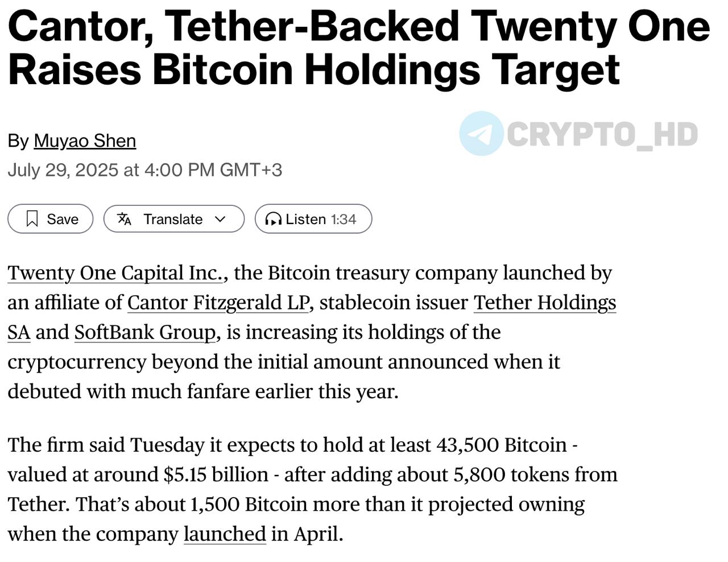Open author Muyao Shen's profile link
This screenshot has width=728, height=562.
click(x=85, y=140)
